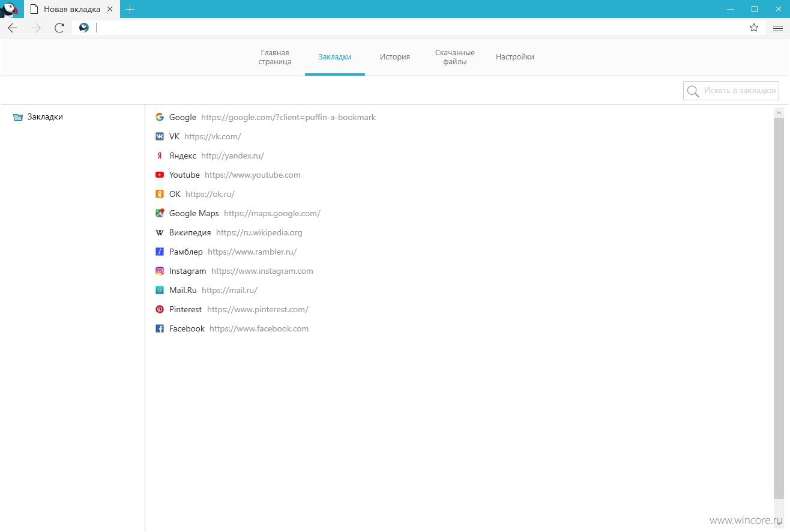Screen dimensions: 790x532
Task: Click the search magnifier icon in bookmarks
Action: point(693,91)
